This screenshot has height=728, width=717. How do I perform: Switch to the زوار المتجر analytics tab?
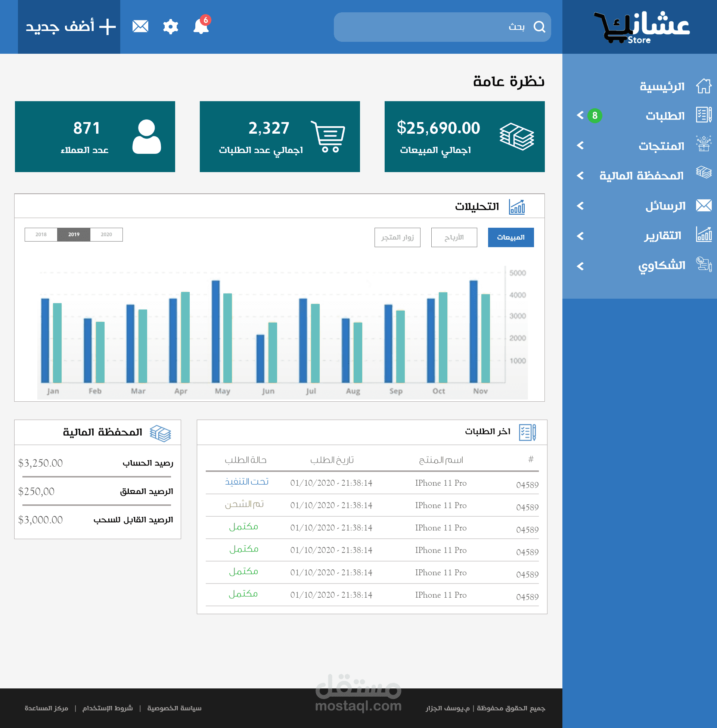point(397,237)
